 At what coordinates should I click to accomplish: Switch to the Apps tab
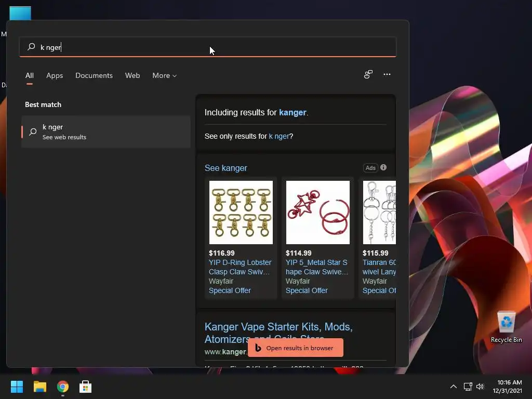55,75
